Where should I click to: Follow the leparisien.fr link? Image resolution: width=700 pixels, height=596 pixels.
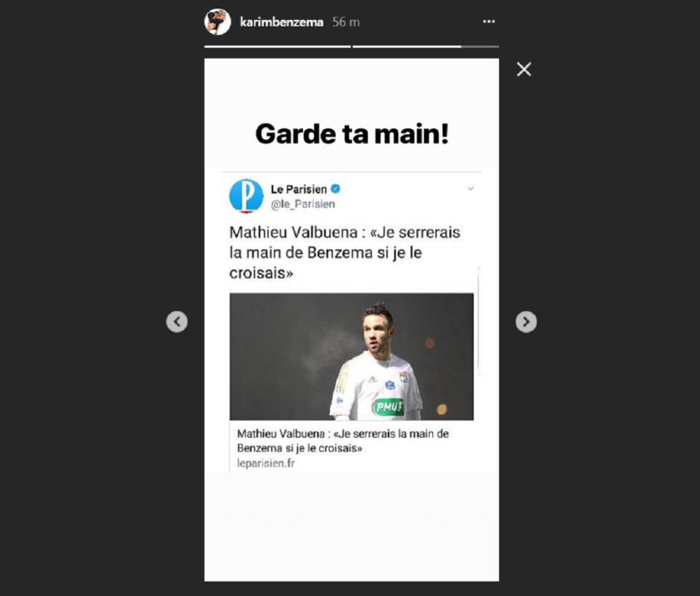point(265,463)
